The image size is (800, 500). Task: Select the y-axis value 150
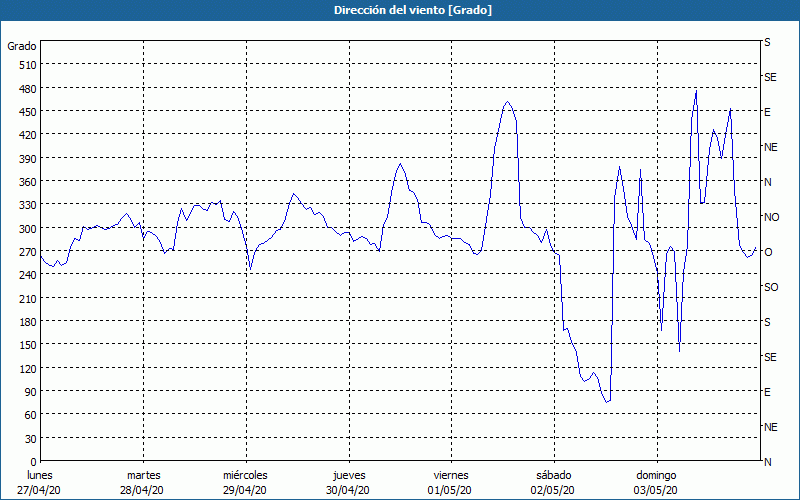pyautogui.click(x=28, y=345)
